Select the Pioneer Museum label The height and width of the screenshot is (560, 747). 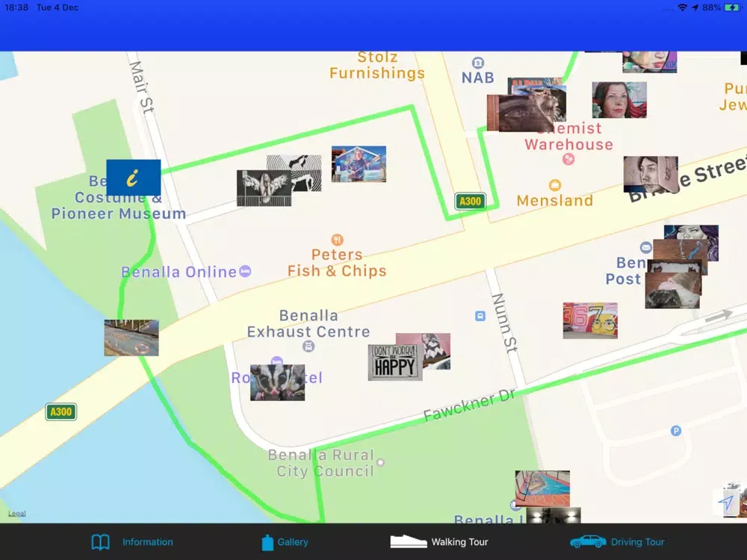point(119,214)
